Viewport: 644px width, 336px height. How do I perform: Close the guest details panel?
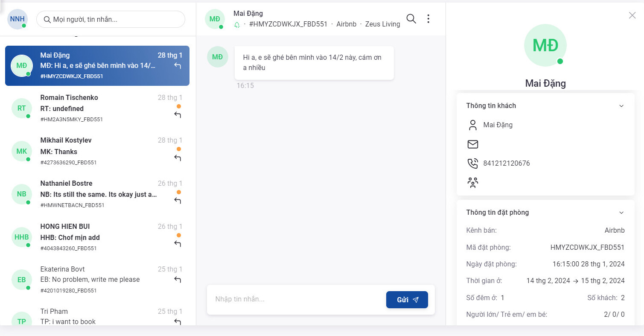click(632, 15)
